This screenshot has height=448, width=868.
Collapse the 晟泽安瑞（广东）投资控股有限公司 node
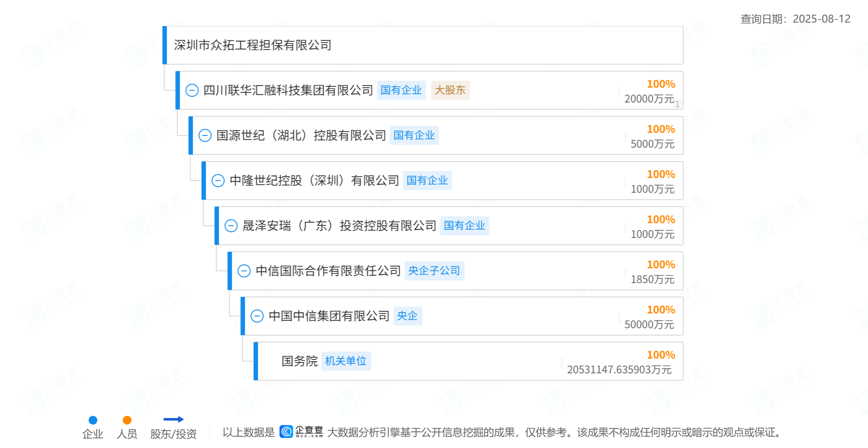[231, 226]
